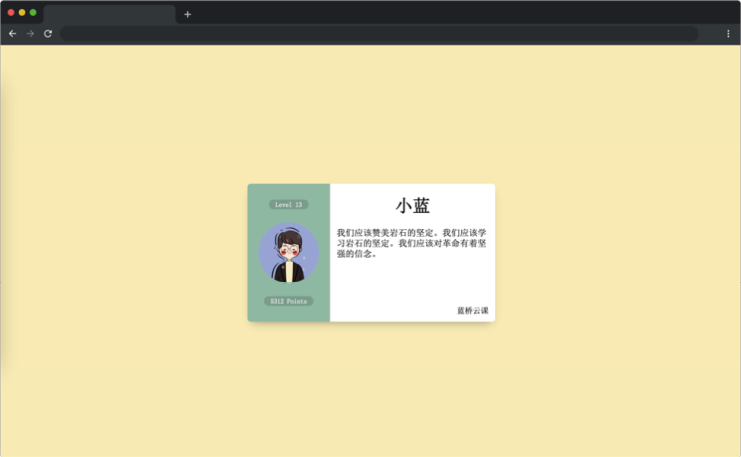Click the description paragraph about 岩石的坚定
Viewport: 741px width, 457px height.
(x=411, y=243)
